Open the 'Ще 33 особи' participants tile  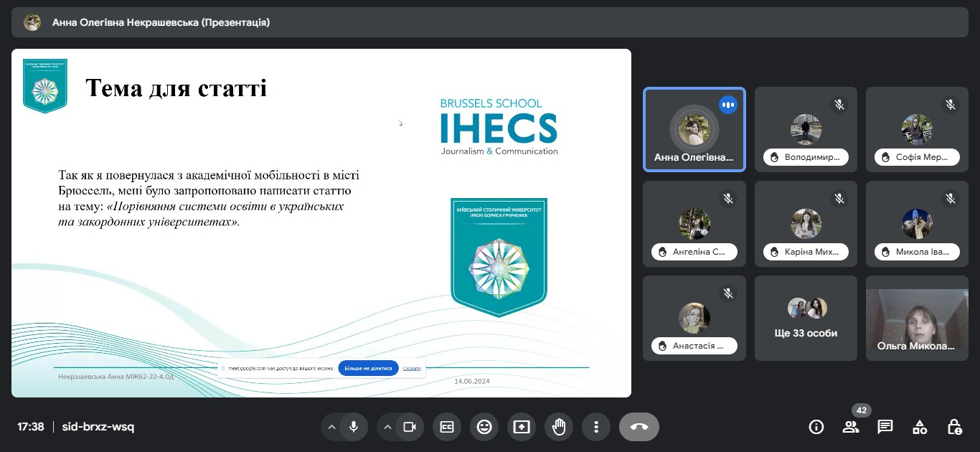(x=806, y=318)
